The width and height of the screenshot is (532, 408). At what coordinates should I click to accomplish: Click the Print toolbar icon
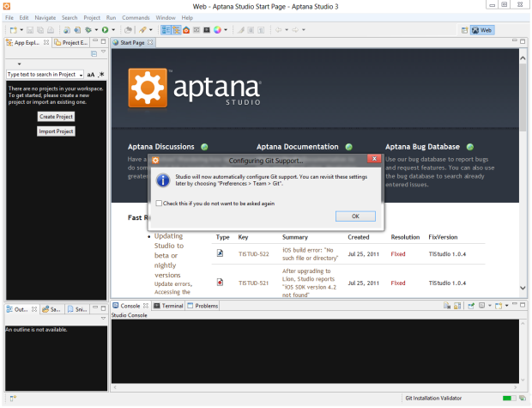click(51, 30)
